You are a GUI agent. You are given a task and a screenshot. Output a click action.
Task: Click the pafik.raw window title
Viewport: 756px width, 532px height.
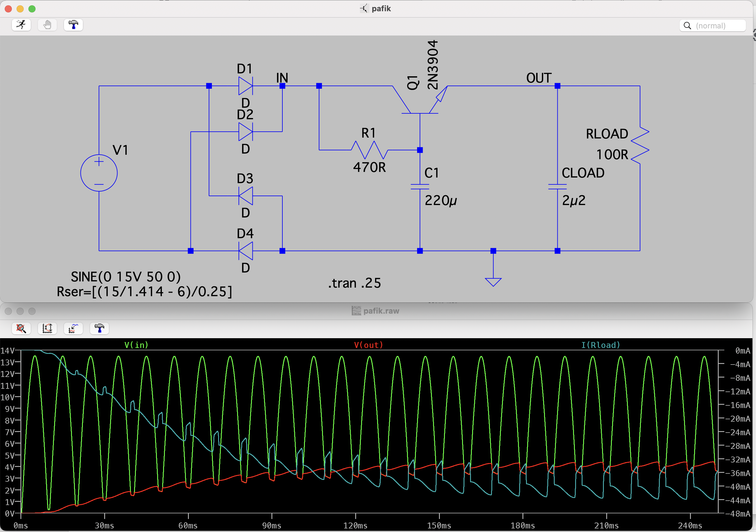381,311
